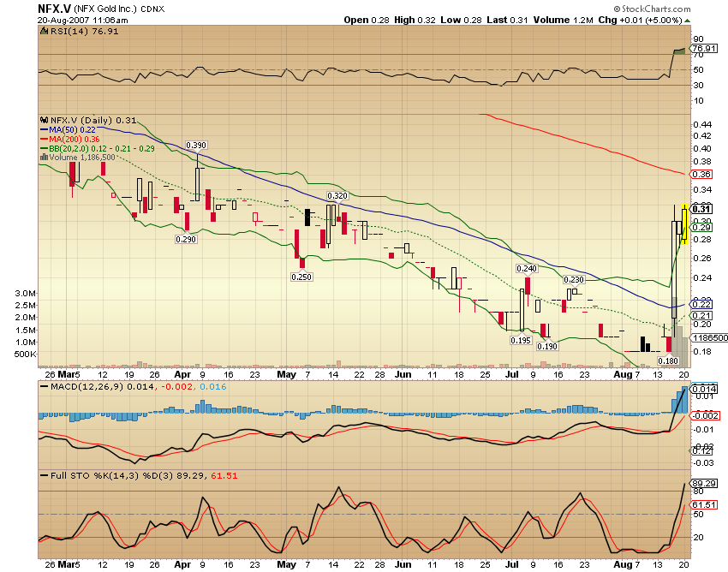Click the NFX.V ticker symbol in the title
Viewport: 728px width, 572px height.
54,9
